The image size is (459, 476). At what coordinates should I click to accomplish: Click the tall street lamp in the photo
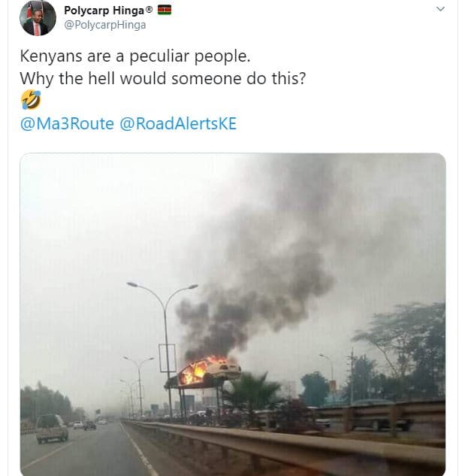tap(165, 331)
